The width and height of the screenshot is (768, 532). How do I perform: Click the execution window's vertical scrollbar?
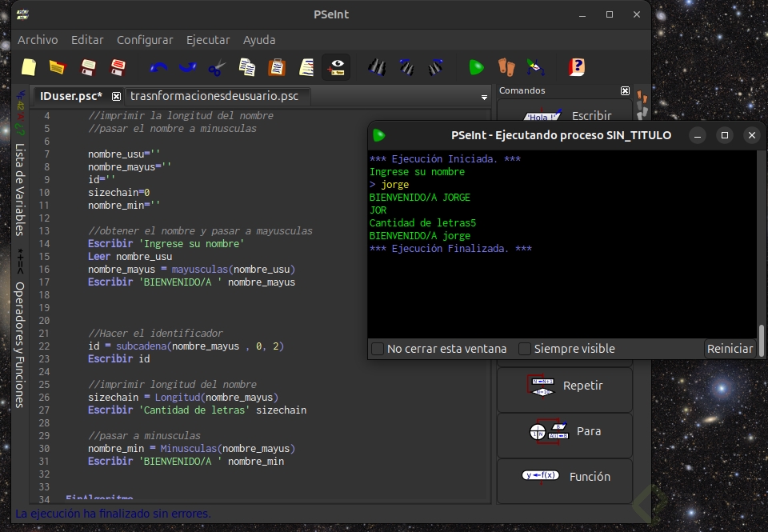tap(762, 338)
